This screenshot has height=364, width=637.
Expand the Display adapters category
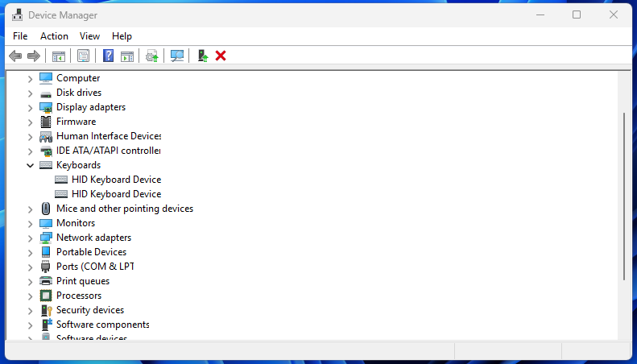31,107
